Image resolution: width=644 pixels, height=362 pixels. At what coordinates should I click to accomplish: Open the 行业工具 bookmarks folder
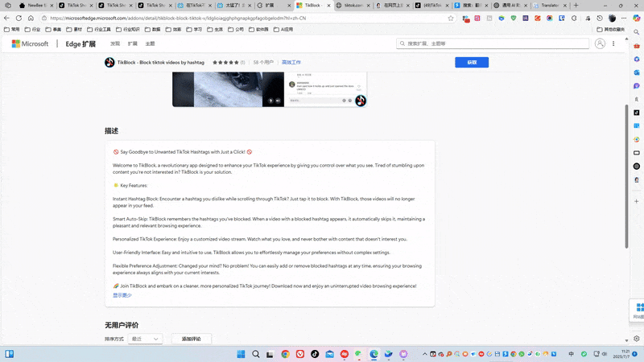tap(98, 30)
